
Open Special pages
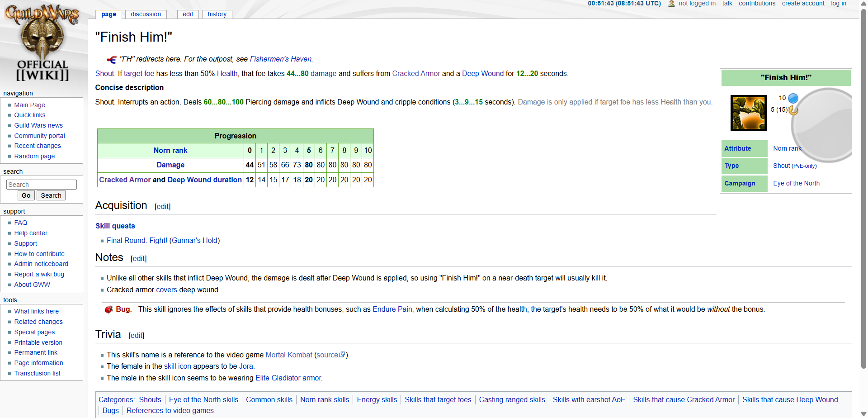tap(34, 332)
